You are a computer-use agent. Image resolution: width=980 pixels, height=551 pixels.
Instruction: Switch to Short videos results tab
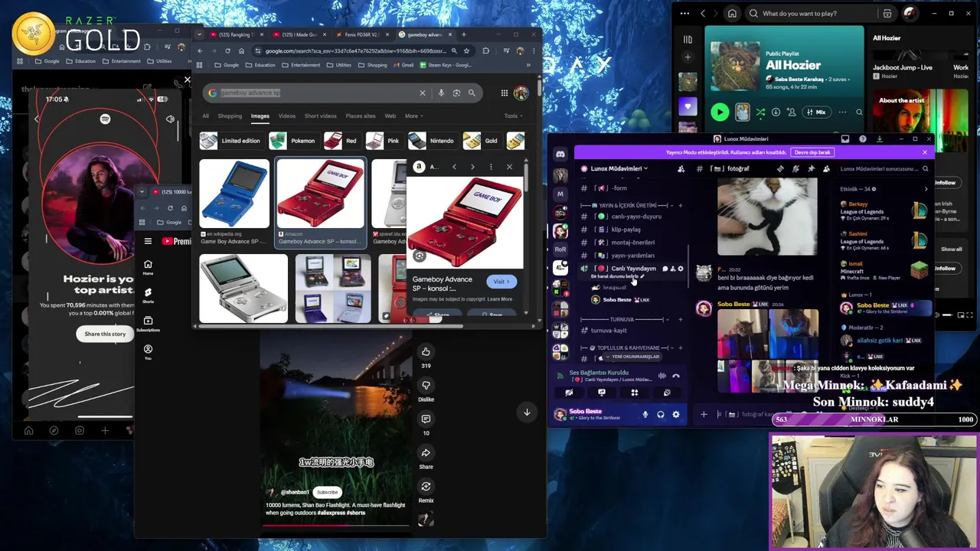coord(320,116)
